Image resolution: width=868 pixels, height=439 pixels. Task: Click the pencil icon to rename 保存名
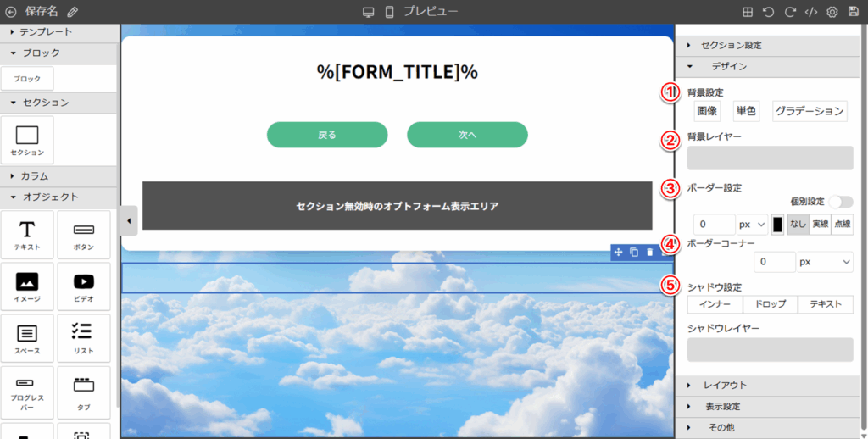click(72, 12)
